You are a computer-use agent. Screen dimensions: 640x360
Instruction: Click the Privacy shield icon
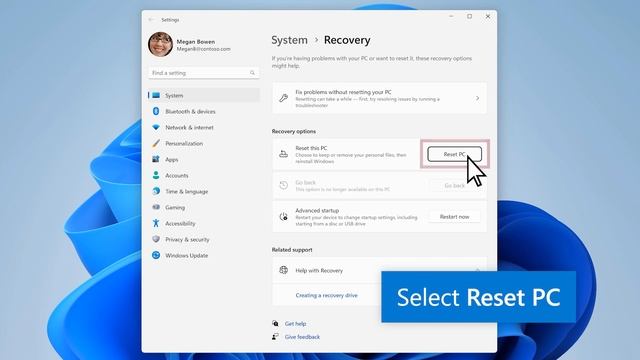click(x=156, y=239)
